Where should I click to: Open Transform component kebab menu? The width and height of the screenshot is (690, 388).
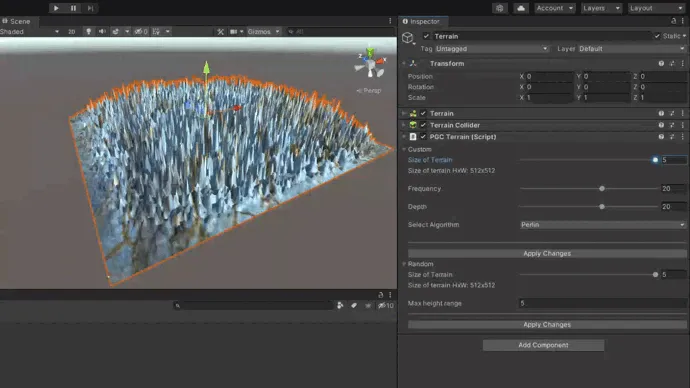[x=683, y=63]
